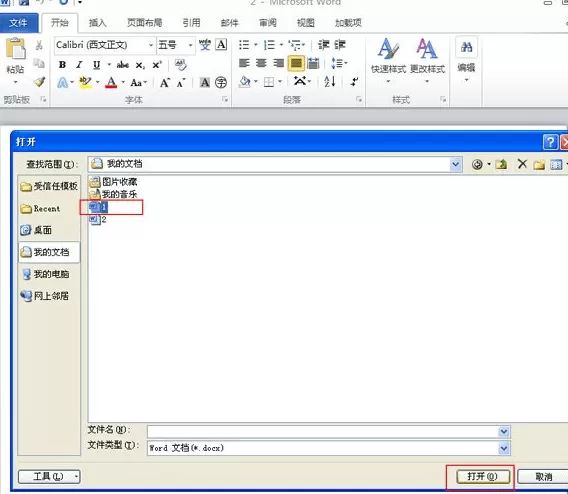
Task: Toggle Italic formatting
Action: [x=79, y=65]
